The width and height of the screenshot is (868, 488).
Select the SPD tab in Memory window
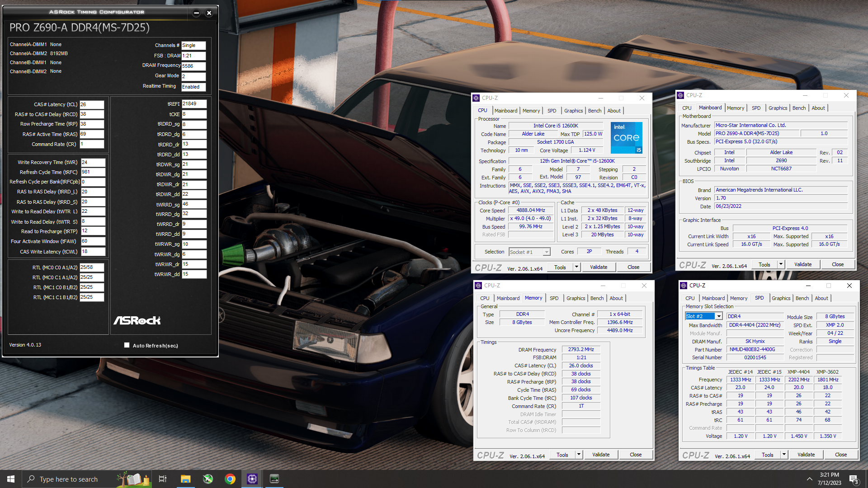point(554,298)
